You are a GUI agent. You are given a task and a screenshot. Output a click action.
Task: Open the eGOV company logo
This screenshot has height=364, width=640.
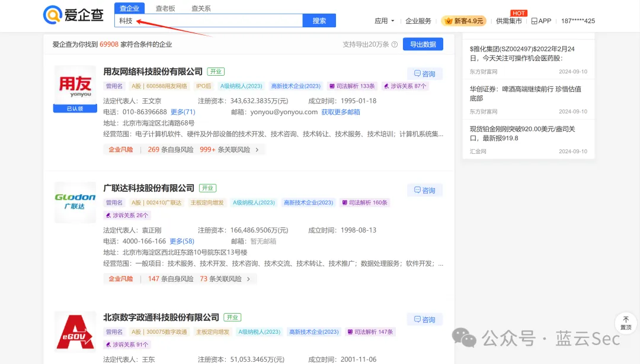[75, 331]
